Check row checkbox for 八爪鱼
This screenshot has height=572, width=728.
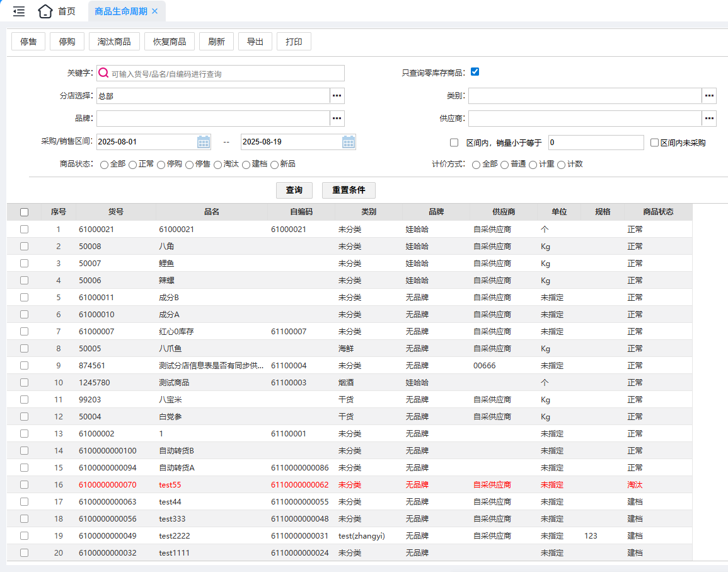click(x=24, y=349)
